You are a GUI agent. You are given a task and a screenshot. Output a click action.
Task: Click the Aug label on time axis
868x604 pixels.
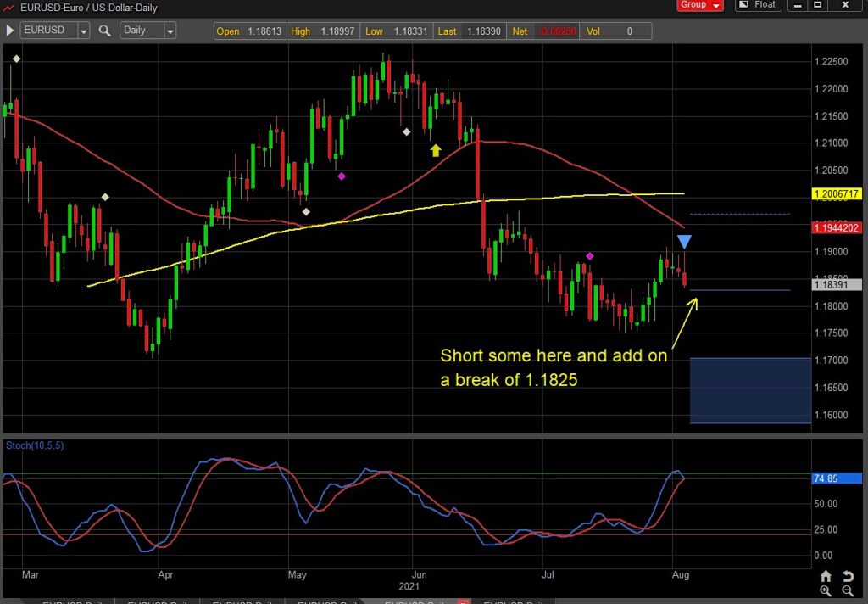coord(681,574)
